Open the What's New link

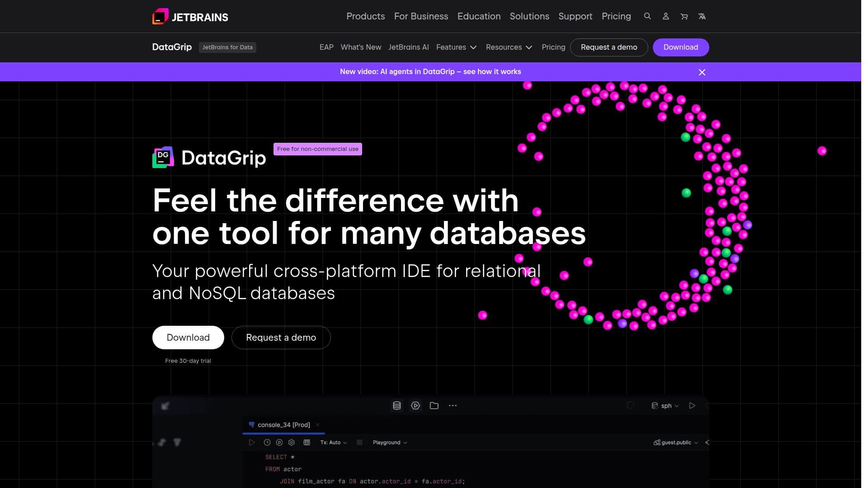(x=361, y=47)
